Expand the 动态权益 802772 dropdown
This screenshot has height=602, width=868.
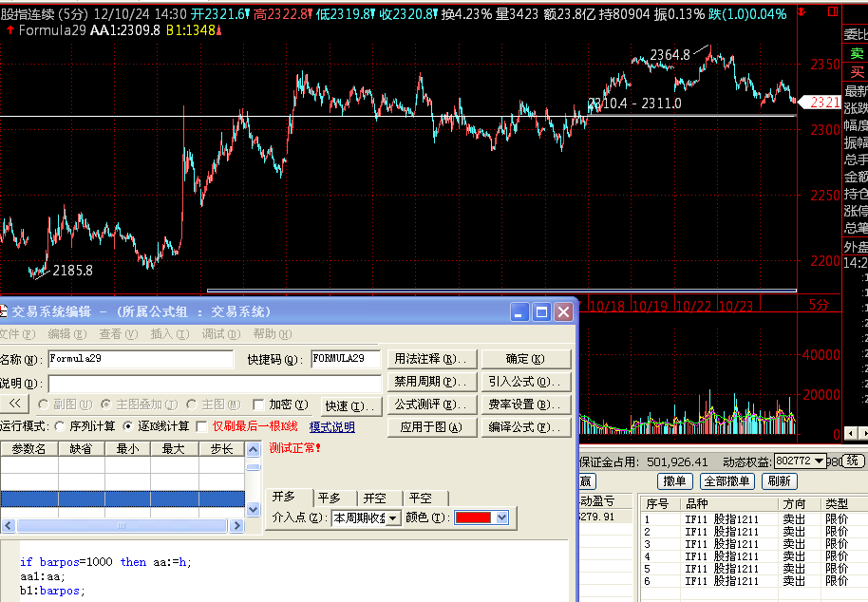819,461
